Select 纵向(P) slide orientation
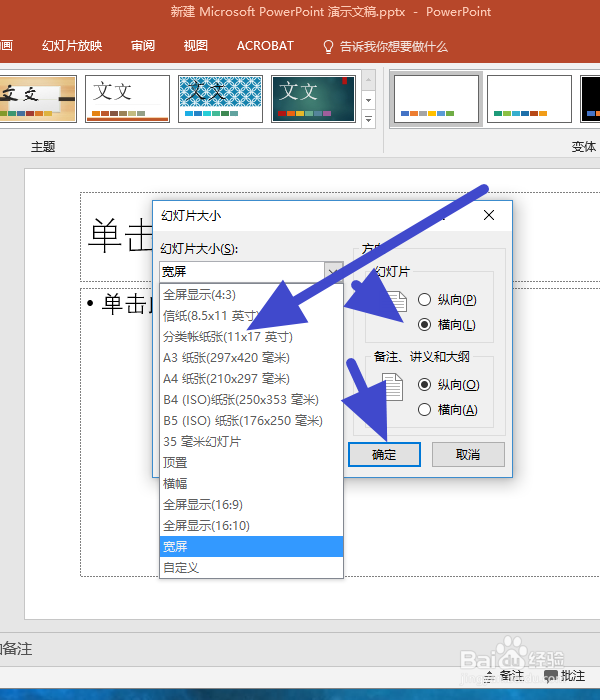This screenshot has height=700, width=600. pyautogui.click(x=447, y=300)
